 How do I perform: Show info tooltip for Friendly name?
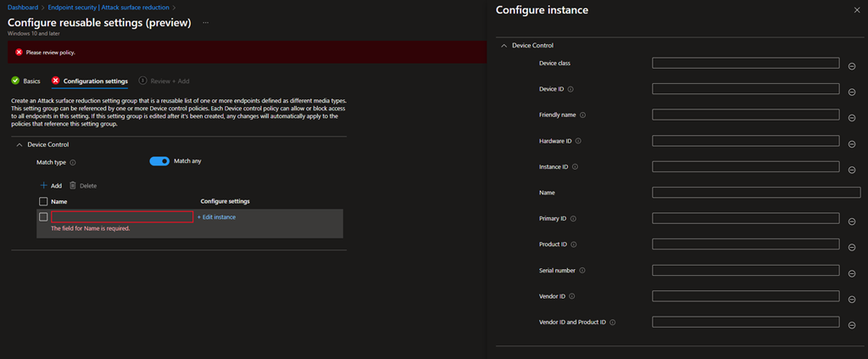tap(582, 115)
